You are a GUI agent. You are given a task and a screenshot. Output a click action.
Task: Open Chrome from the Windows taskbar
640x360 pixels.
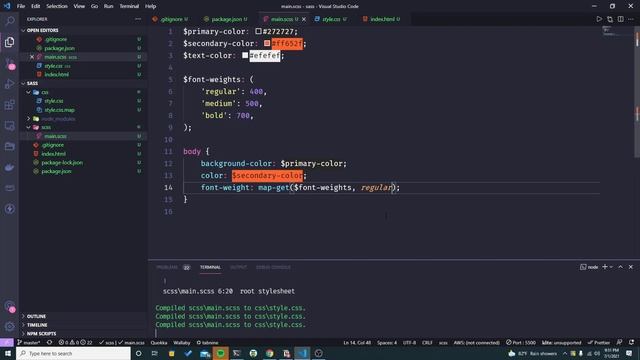(x=269, y=353)
